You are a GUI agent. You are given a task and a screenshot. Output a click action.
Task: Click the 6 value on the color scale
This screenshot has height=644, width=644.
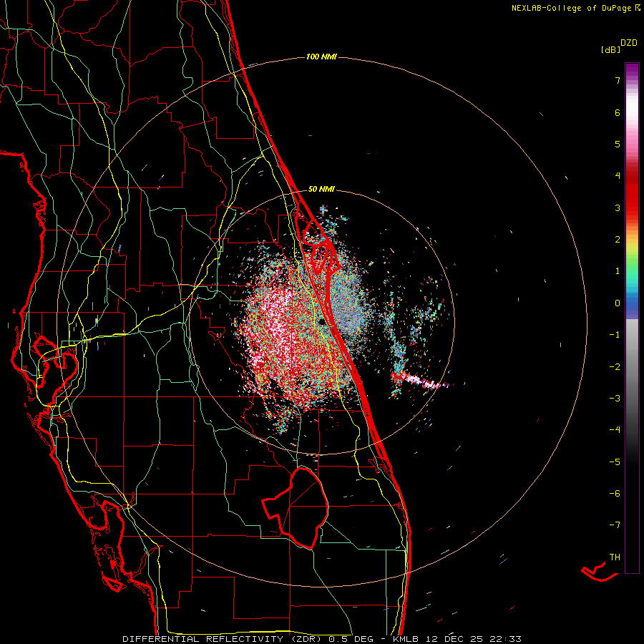pyautogui.click(x=618, y=112)
